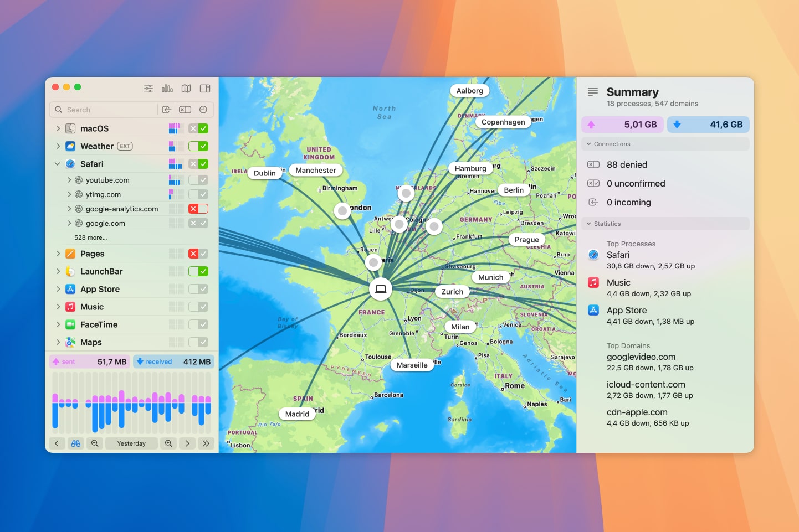Show the traffic chart view icon

pyautogui.click(x=167, y=89)
